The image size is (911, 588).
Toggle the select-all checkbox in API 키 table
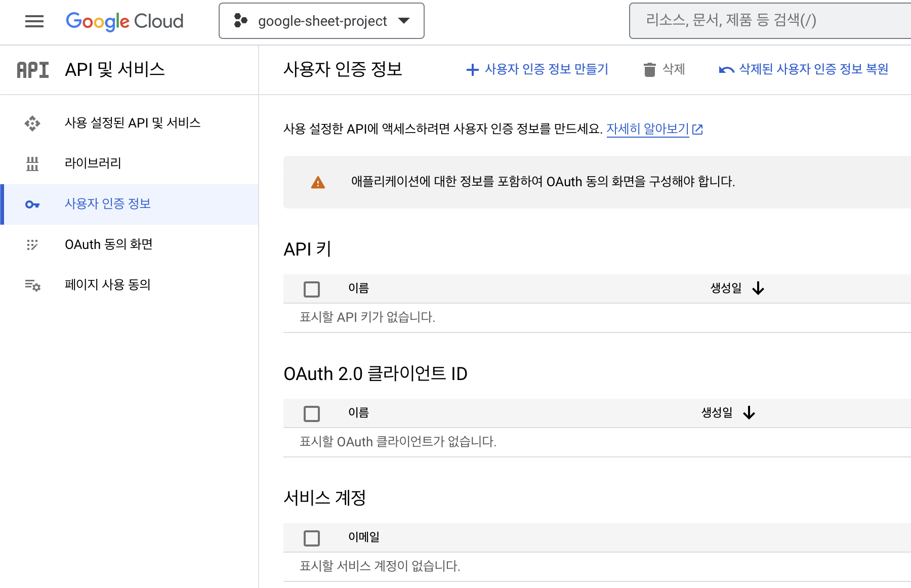click(x=312, y=289)
